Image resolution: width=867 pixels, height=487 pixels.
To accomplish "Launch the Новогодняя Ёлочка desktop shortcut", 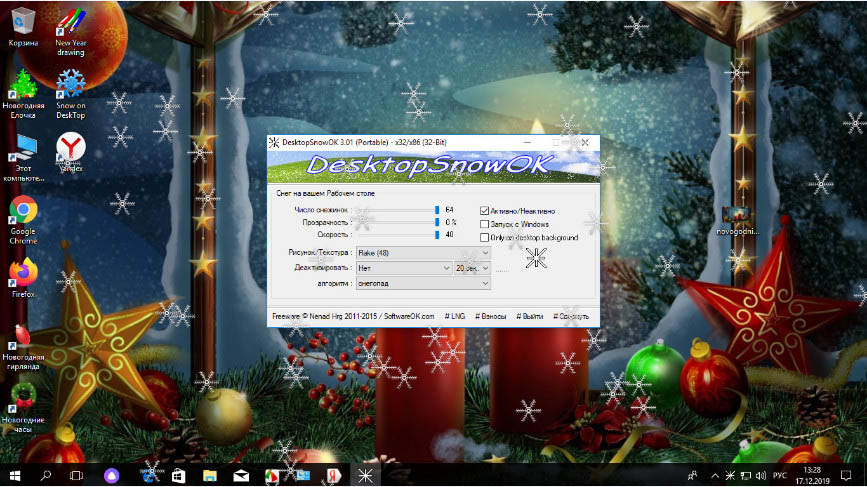I will point(23,94).
